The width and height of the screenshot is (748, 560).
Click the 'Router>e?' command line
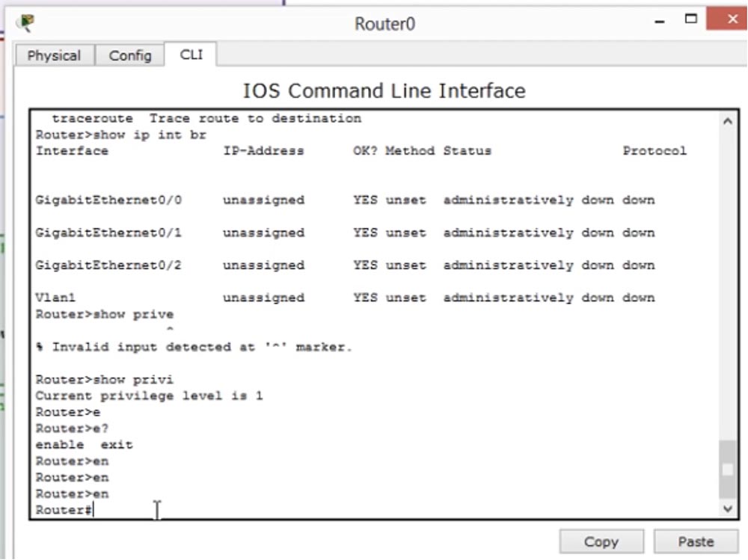tap(72, 428)
